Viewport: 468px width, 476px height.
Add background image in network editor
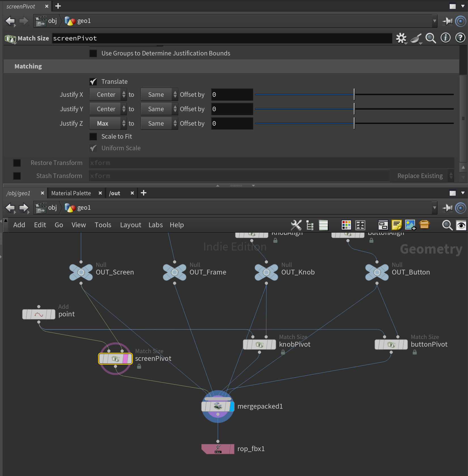tap(410, 225)
